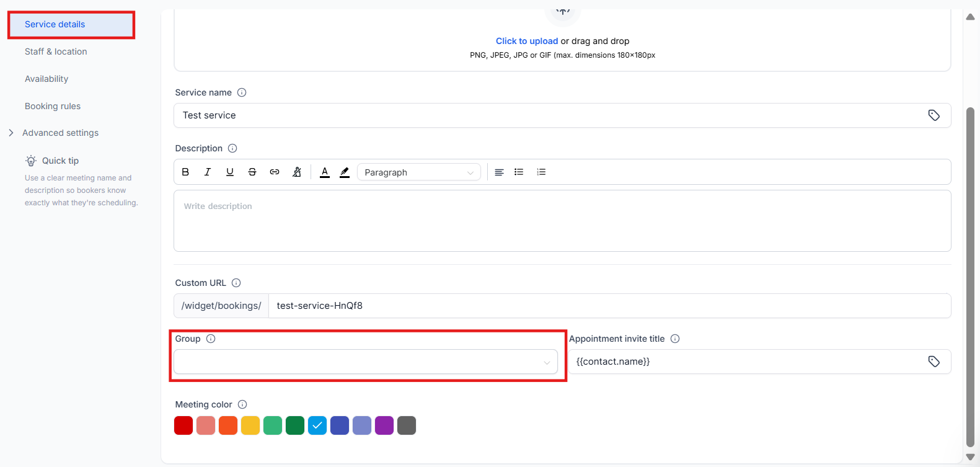Apply strikethrough formatting to text
980x467 pixels.
click(x=252, y=172)
